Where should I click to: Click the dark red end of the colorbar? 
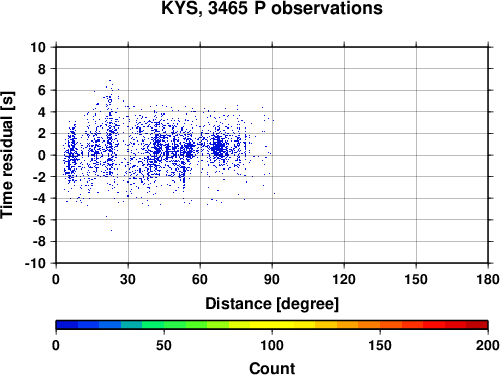[x=477, y=325]
